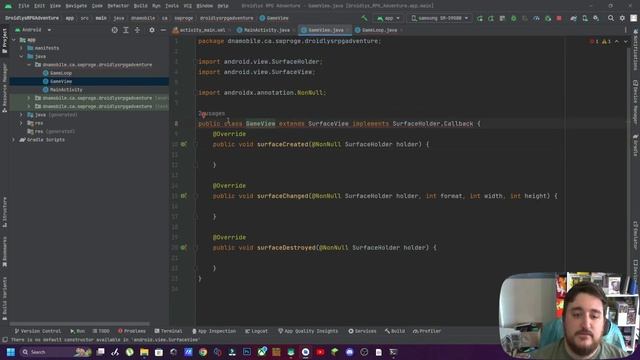Open the Refactor menu

point(118,6)
